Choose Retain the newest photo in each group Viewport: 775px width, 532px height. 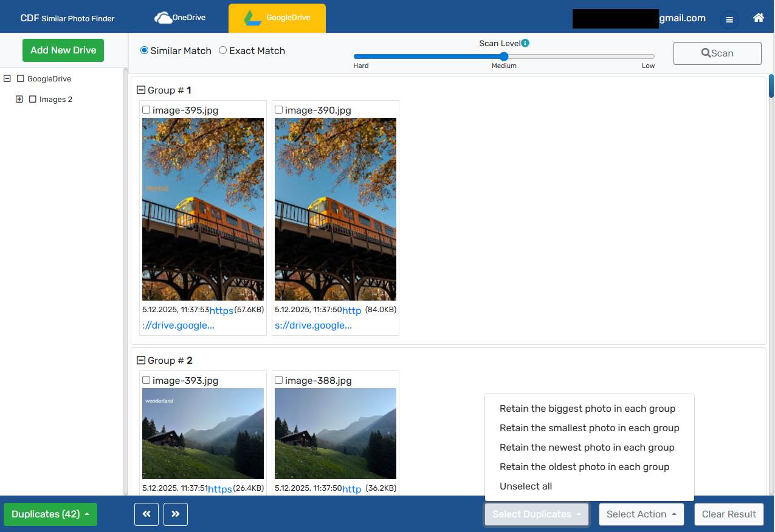(x=587, y=448)
